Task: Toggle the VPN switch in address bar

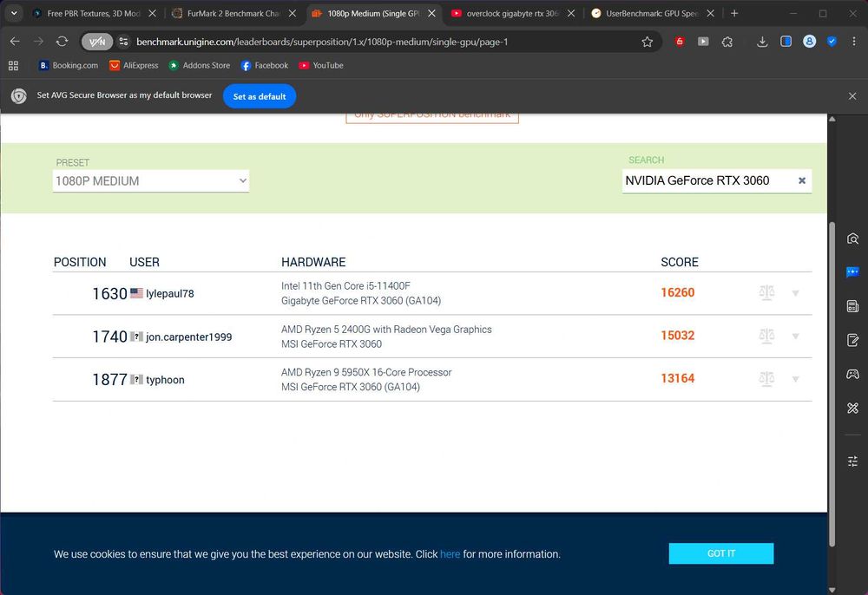Action: point(97,42)
